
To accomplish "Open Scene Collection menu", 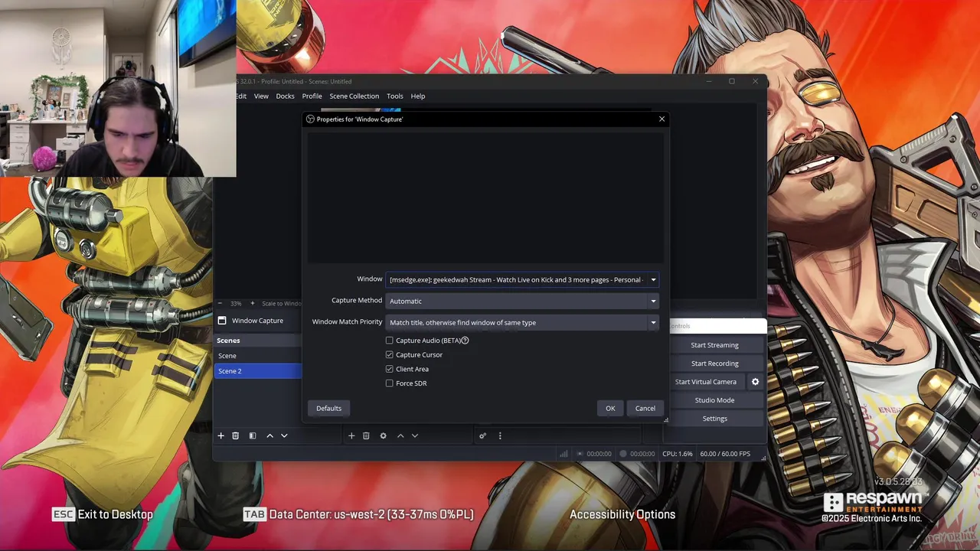I will coord(354,96).
